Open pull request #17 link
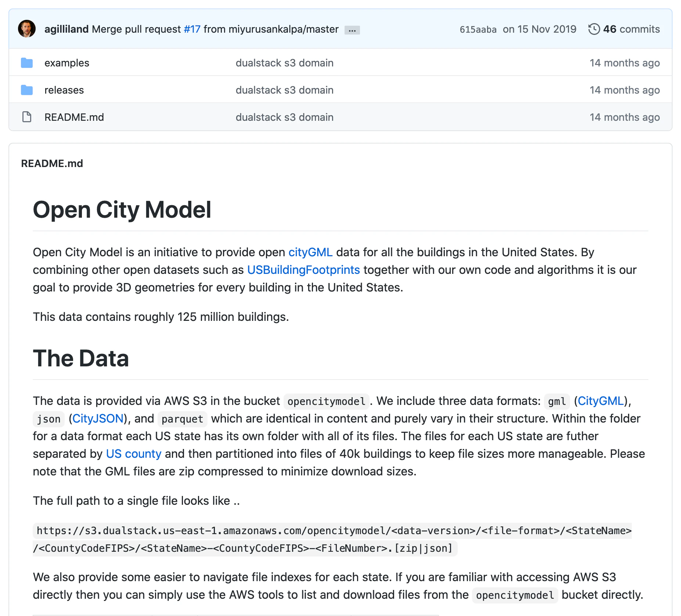 192,29
